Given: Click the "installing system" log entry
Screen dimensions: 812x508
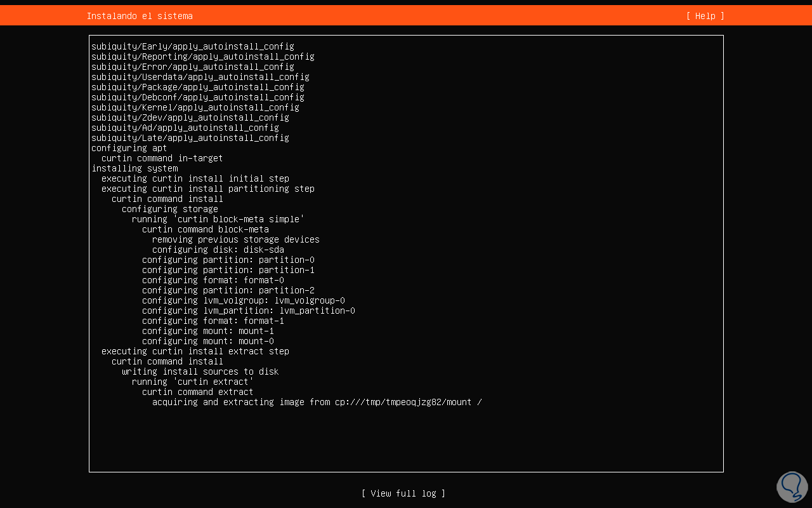Looking at the screenshot, I should pyautogui.click(x=134, y=168).
